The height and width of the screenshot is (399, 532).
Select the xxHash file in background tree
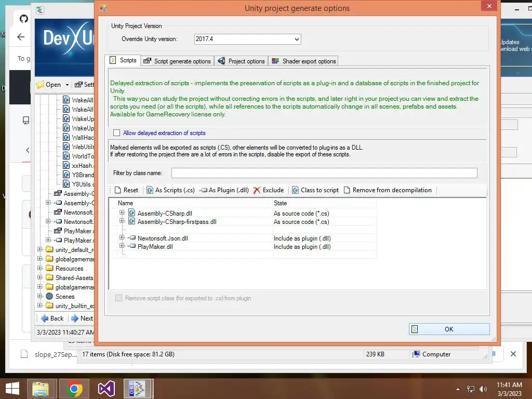pos(82,166)
